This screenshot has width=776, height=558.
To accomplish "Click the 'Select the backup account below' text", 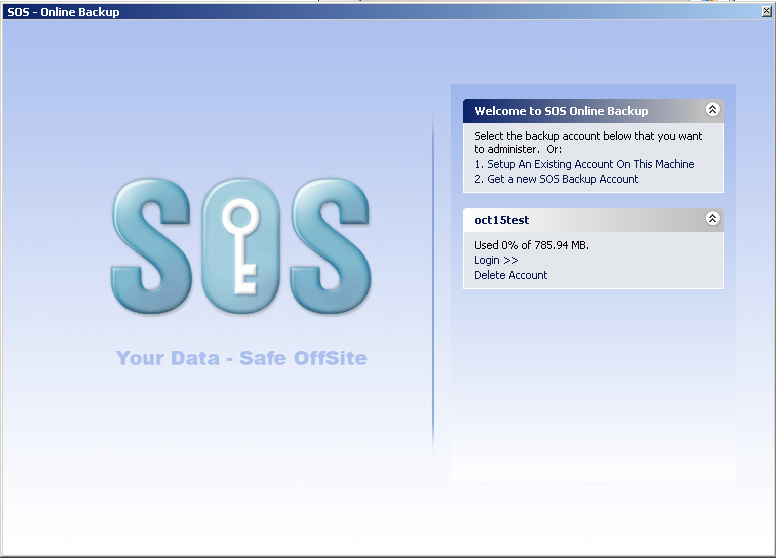I will pos(588,142).
